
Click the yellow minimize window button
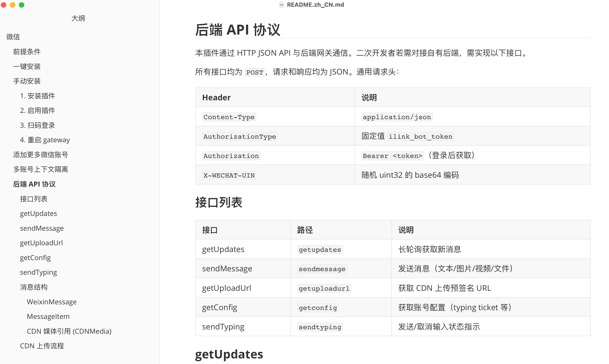pos(13,5)
